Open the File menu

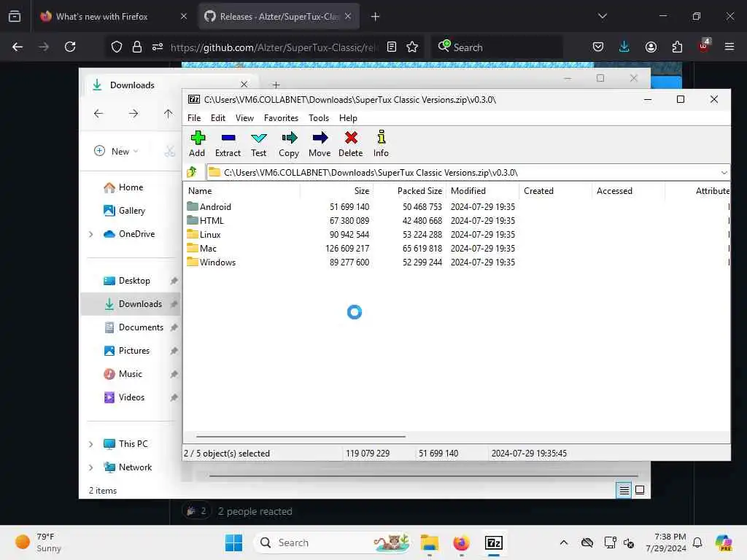pos(194,118)
